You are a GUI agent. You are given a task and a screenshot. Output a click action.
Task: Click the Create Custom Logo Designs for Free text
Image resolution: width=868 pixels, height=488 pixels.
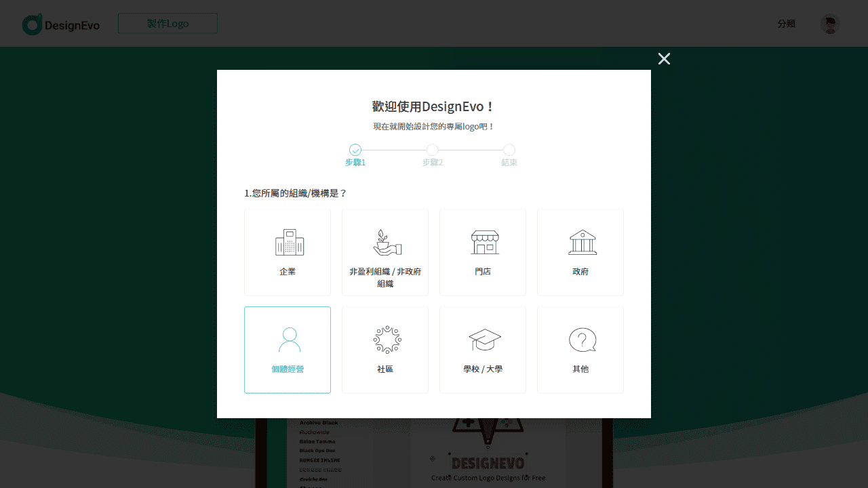click(x=488, y=478)
